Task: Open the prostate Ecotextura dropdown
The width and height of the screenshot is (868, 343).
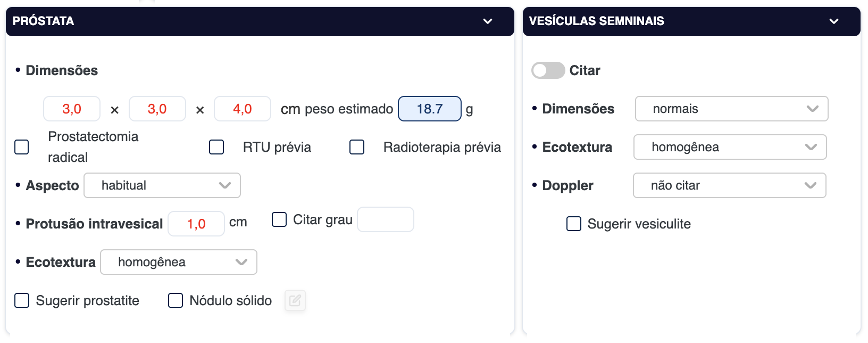Action: (x=179, y=262)
